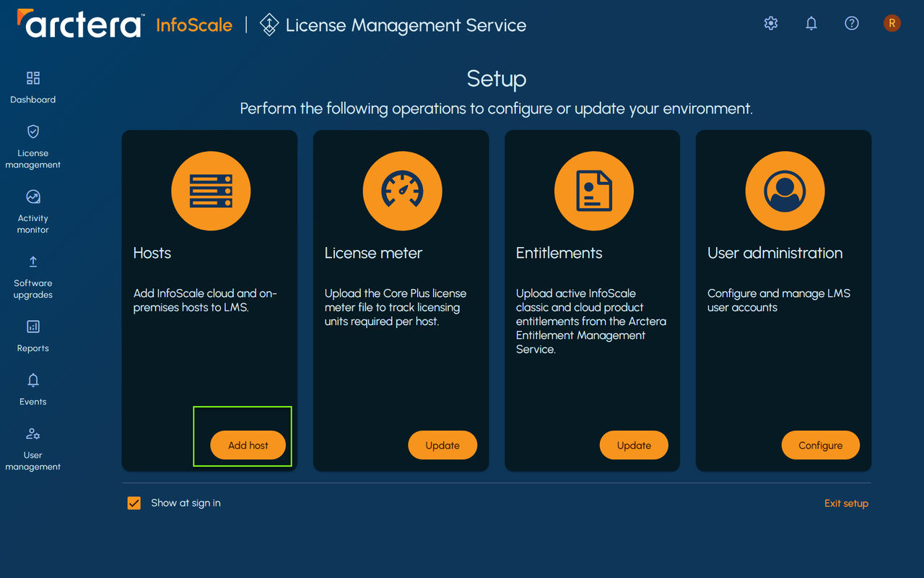Viewport: 924px width, 578px height.
Task: Open User management person-gear icon
Action: pyautogui.click(x=33, y=433)
